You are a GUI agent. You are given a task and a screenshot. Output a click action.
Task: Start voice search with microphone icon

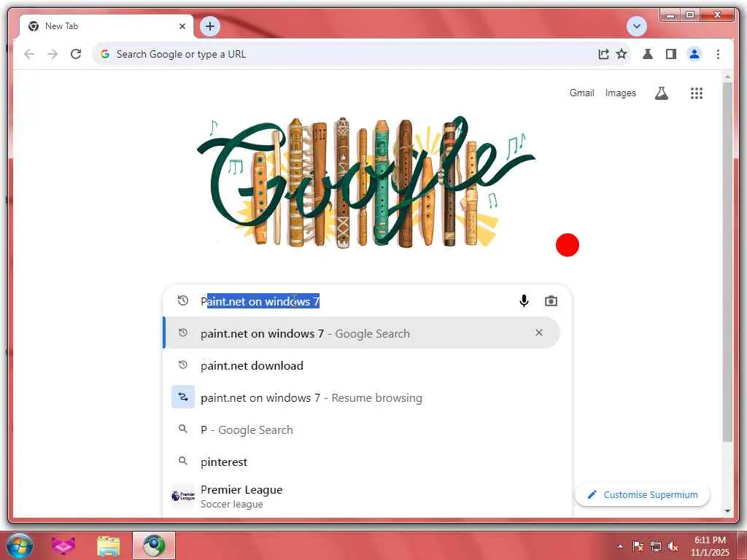pyautogui.click(x=524, y=301)
